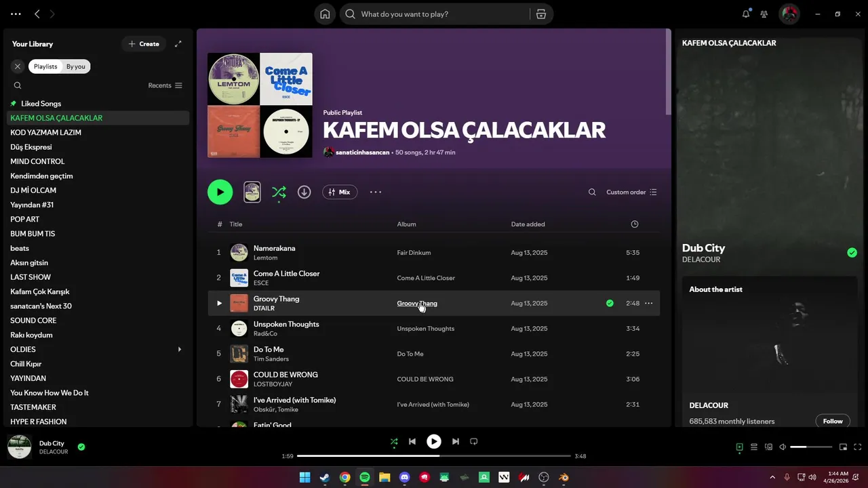Image resolution: width=868 pixels, height=488 pixels.
Task: Open more options for Groovy Thang row
Action: point(649,303)
